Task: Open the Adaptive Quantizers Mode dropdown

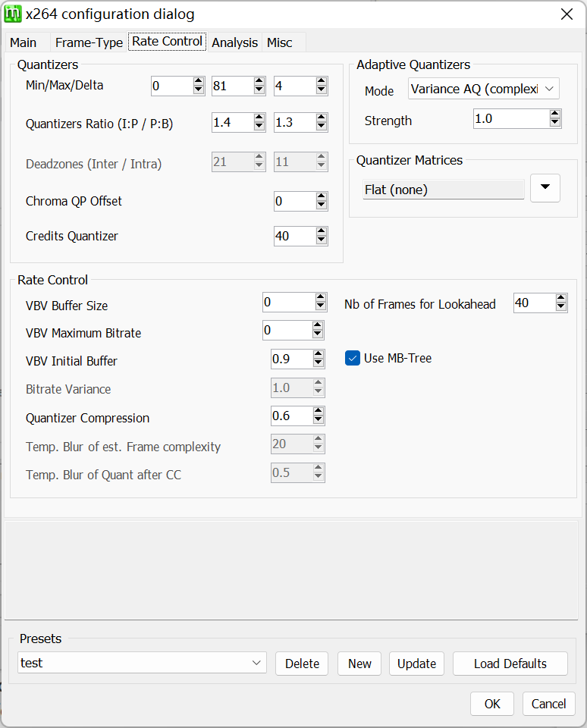Action: (483, 89)
